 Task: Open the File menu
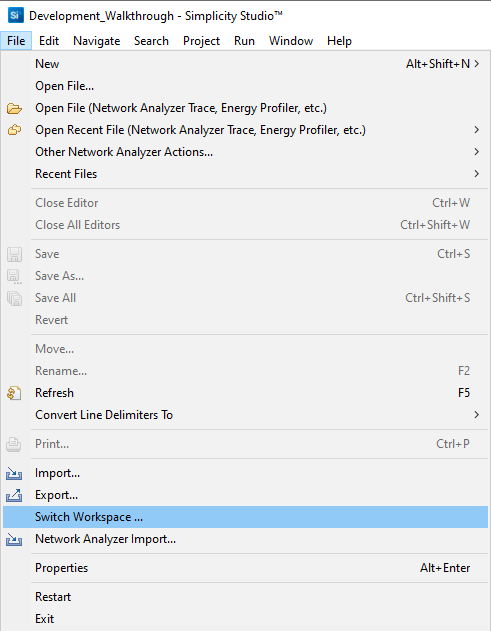click(x=16, y=41)
